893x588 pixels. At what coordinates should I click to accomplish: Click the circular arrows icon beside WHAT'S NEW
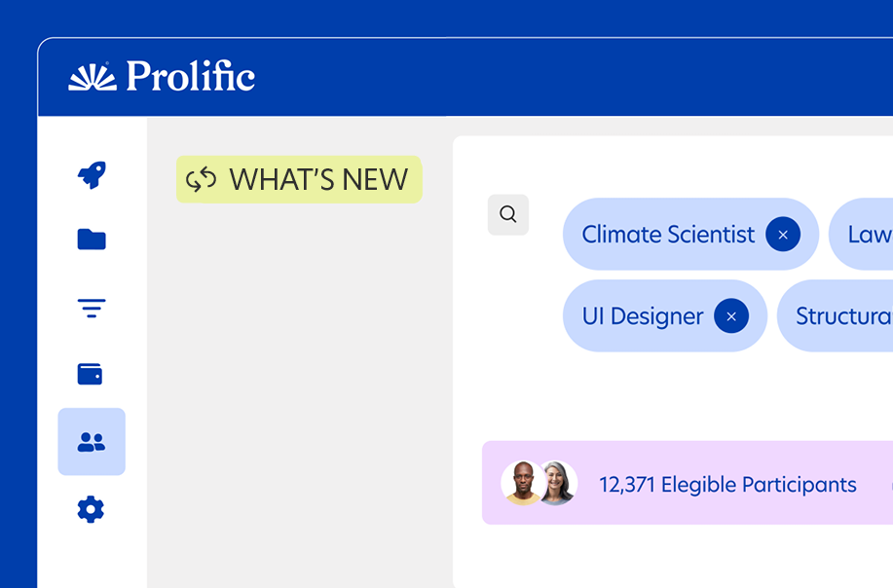(x=202, y=180)
